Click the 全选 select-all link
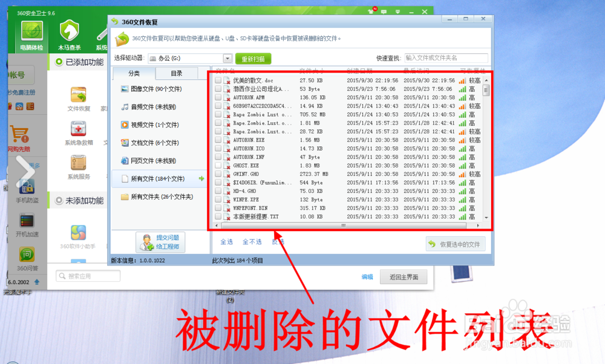This screenshot has width=605, height=364. click(x=226, y=242)
